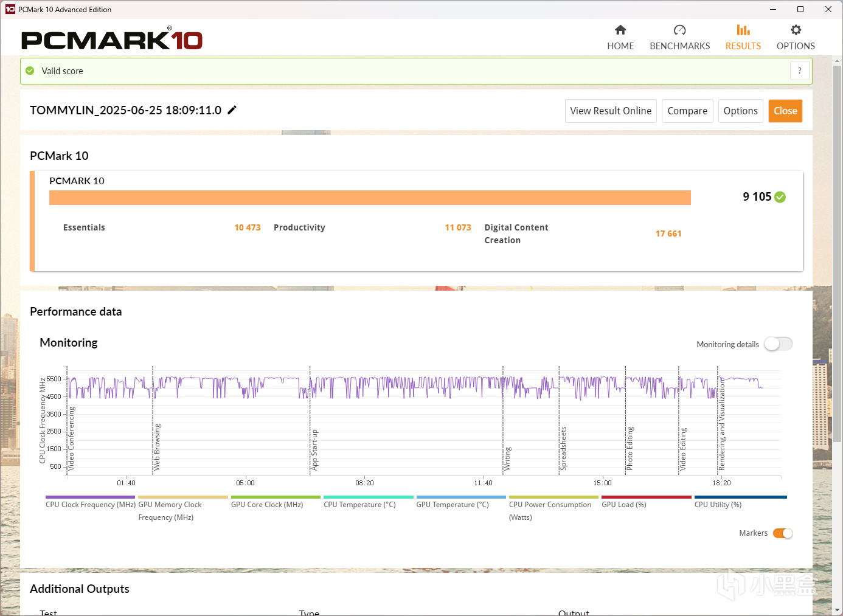Open the HOME tab
The image size is (843, 616).
pos(620,38)
